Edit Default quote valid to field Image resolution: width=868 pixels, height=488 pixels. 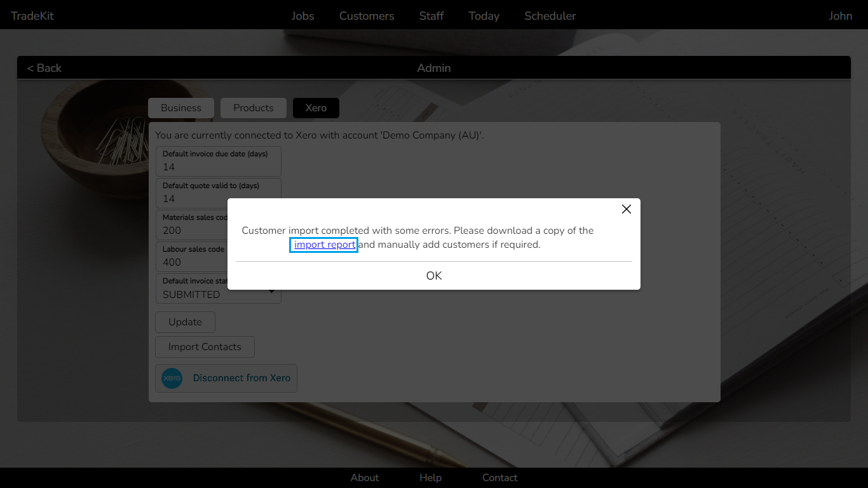click(219, 193)
